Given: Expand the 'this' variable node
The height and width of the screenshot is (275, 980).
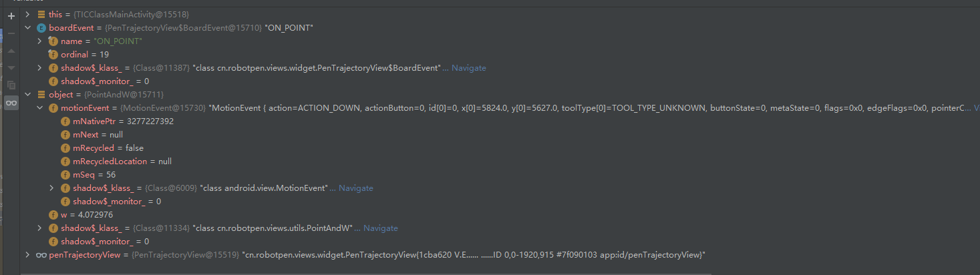Looking at the screenshot, I should [x=27, y=15].
